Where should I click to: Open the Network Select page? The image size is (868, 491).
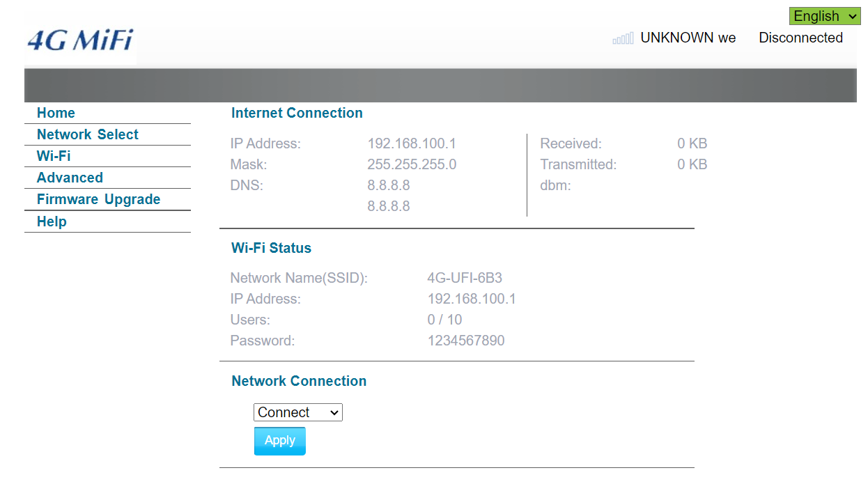(87, 134)
